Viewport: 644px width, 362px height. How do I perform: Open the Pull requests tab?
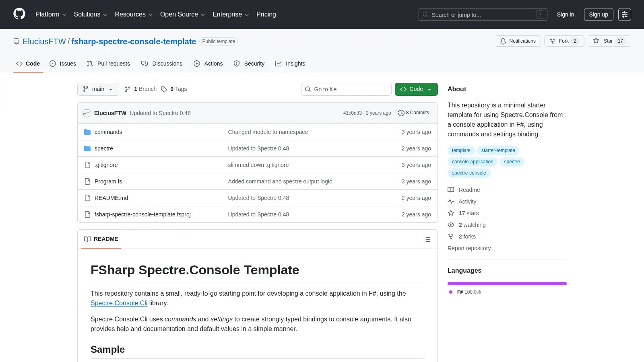108,64
